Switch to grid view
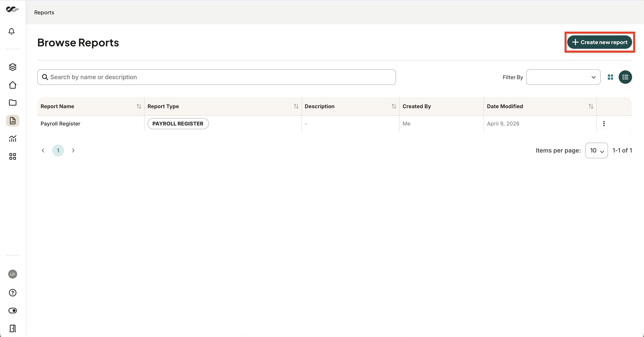 click(610, 77)
